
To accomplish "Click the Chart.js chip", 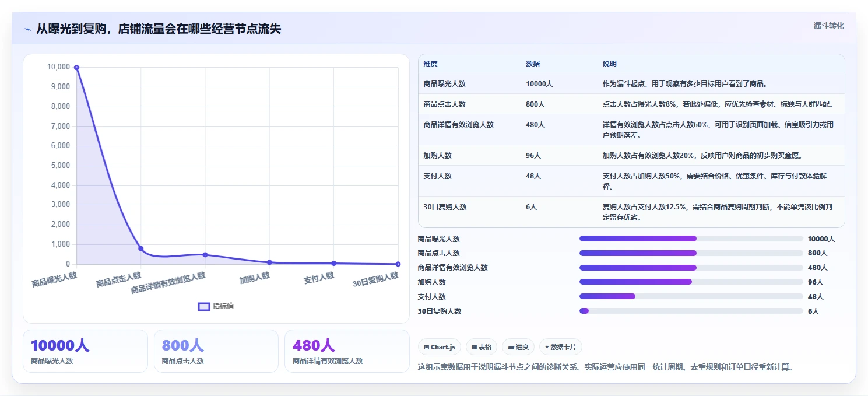I will 439,347.
